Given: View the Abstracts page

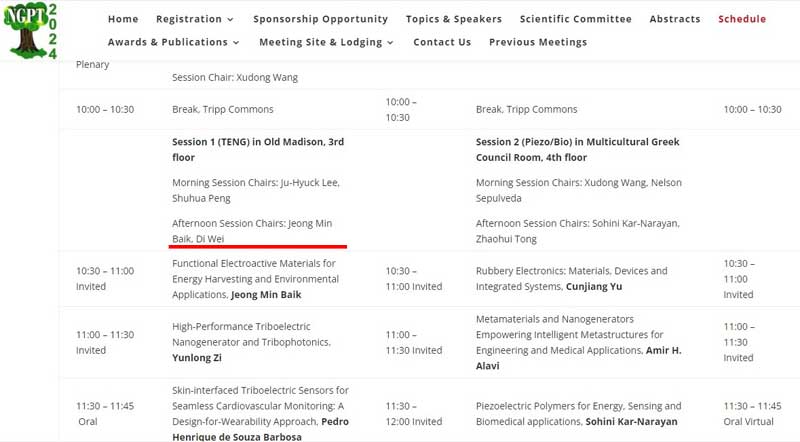Looking at the screenshot, I should tap(675, 19).
